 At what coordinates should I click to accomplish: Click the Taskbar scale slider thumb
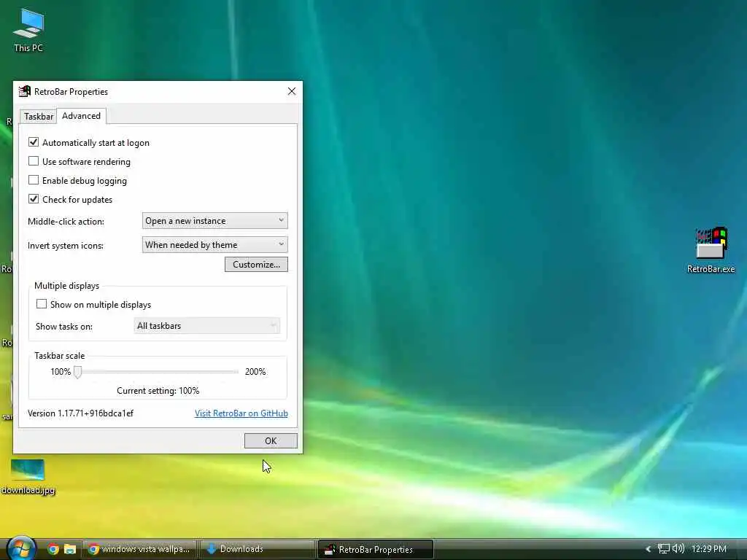(x=77, y=372)
